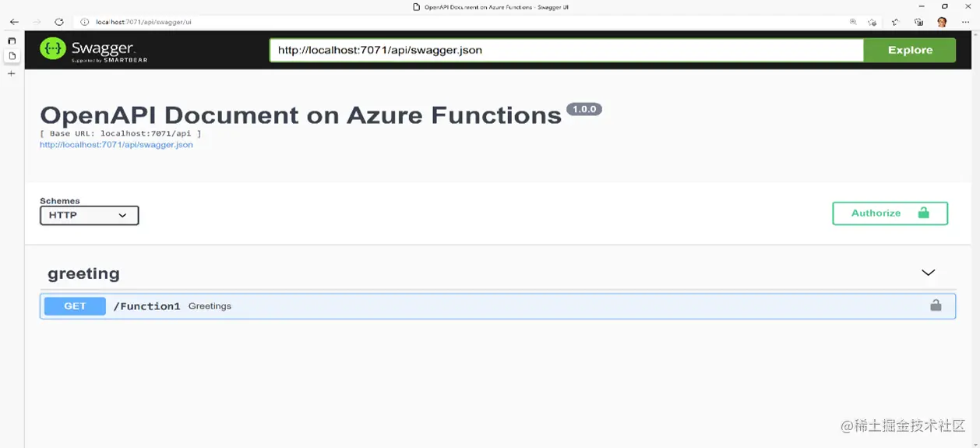Click the window title page tab text

pyautogui.click(x=496, y=6)
